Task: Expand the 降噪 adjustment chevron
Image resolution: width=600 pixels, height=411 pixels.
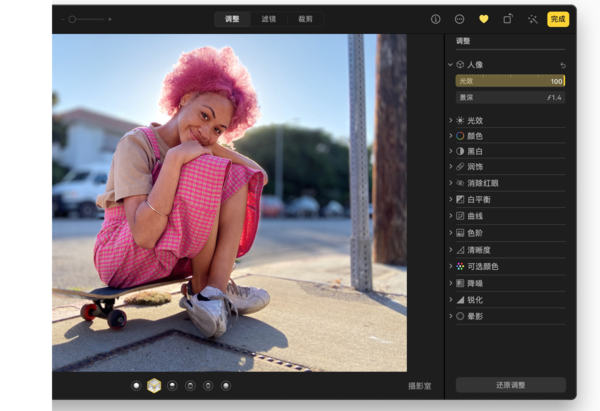Action: pyautogui.click(x=450, y=283)
